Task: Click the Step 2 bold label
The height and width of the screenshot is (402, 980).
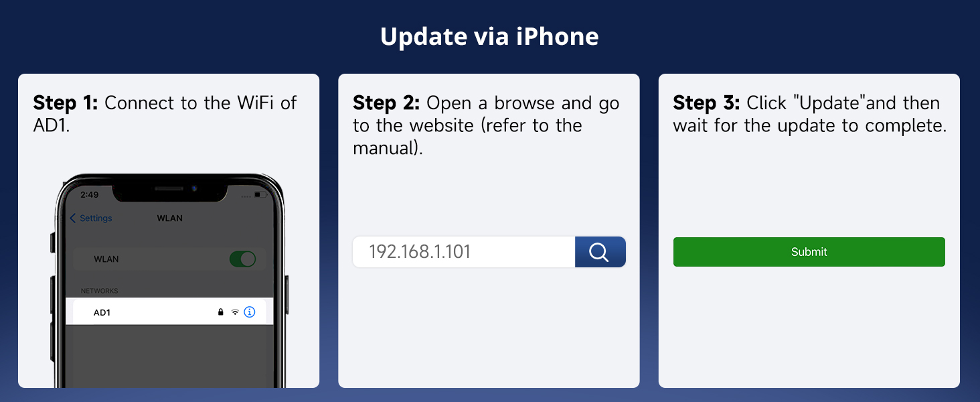Action: [x=386, y=103]
